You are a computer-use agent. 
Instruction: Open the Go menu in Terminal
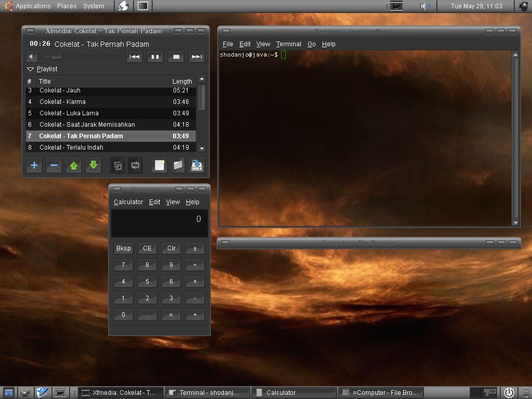[x=312, y=44]
